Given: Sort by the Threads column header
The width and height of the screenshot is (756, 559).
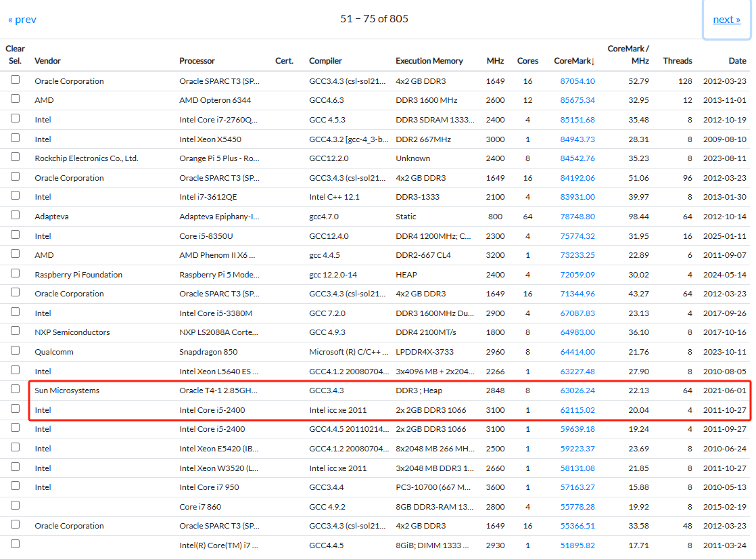Looking at the screenshot, I should (x=678, y=61).
